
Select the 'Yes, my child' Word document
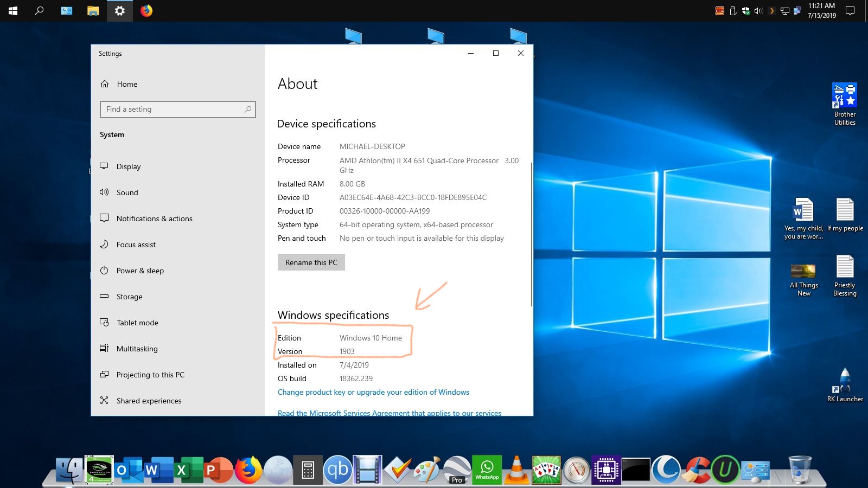coord(803,219)
